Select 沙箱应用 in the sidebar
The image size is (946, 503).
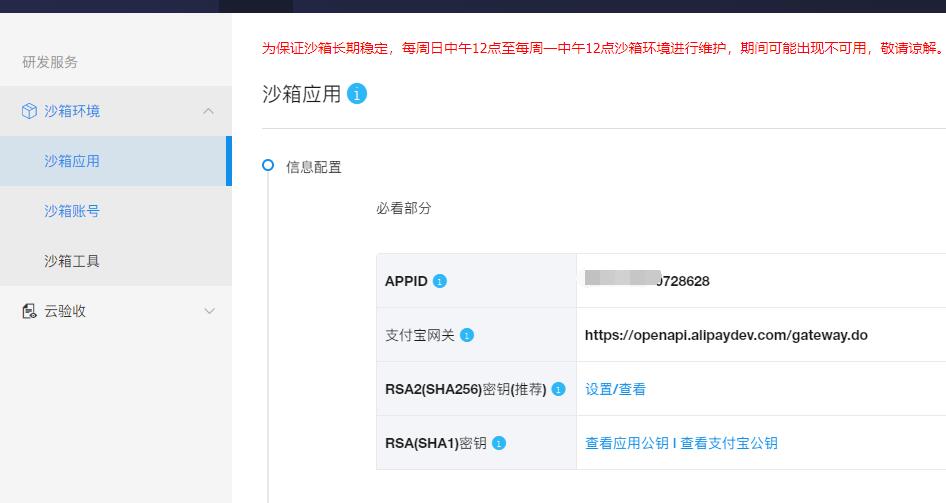click(116, 161)
